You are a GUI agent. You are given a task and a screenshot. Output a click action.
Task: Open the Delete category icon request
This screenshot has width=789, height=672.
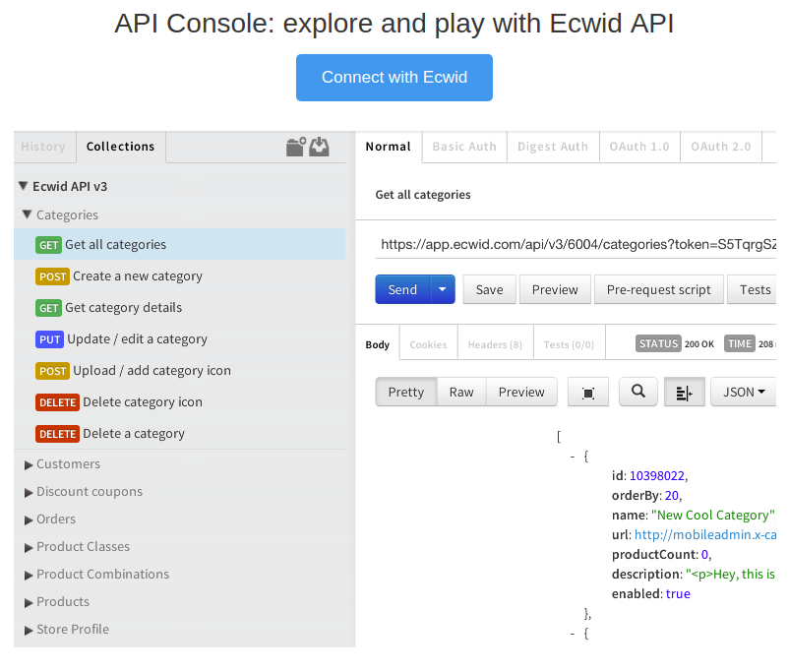coord(180,401)
